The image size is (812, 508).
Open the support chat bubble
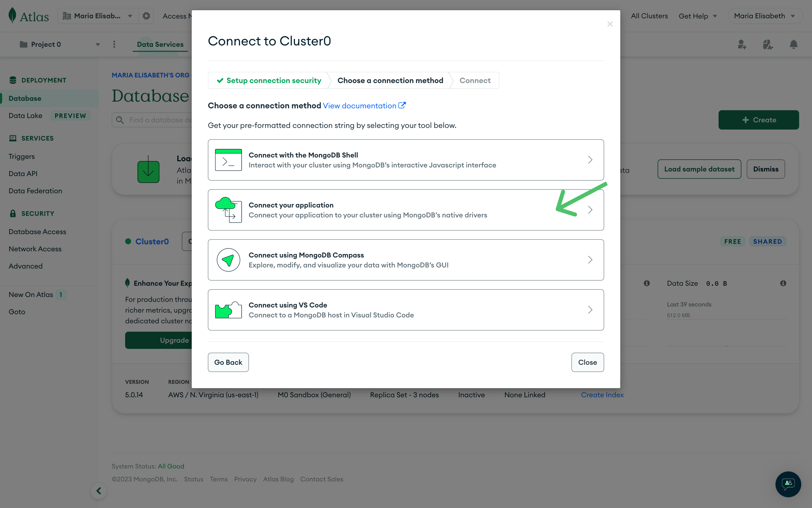tap(788, 484)
